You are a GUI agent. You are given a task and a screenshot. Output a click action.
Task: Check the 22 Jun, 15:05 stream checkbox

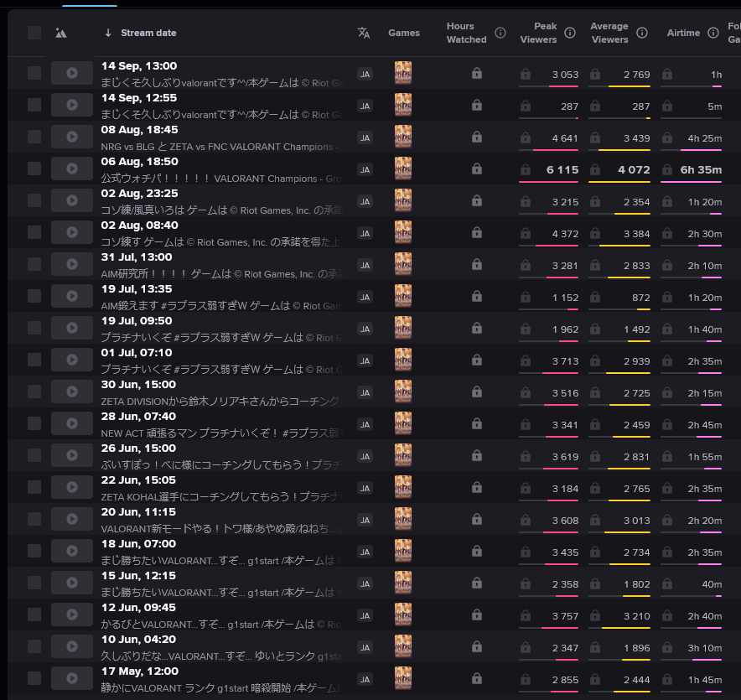[34, 487]
